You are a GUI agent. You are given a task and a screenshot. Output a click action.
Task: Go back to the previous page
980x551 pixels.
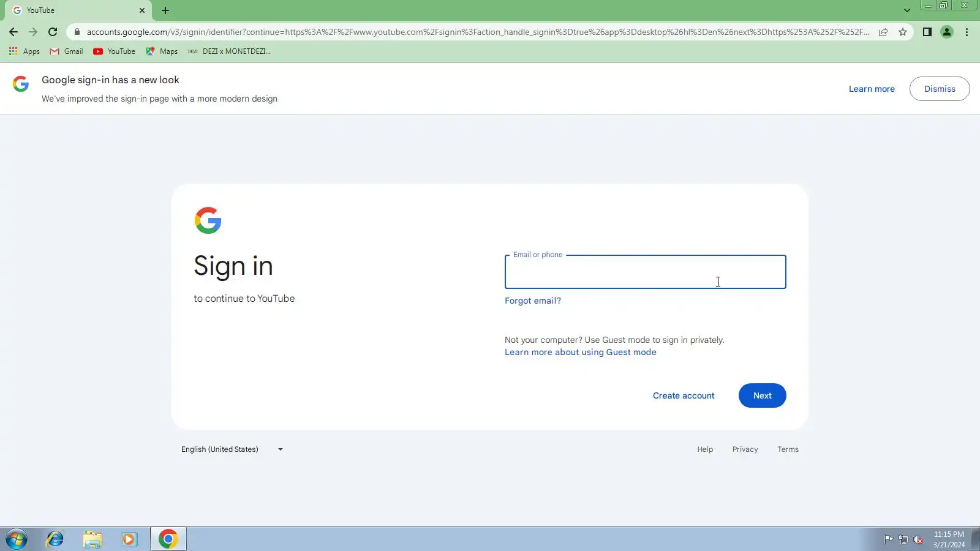click(13, 32)
